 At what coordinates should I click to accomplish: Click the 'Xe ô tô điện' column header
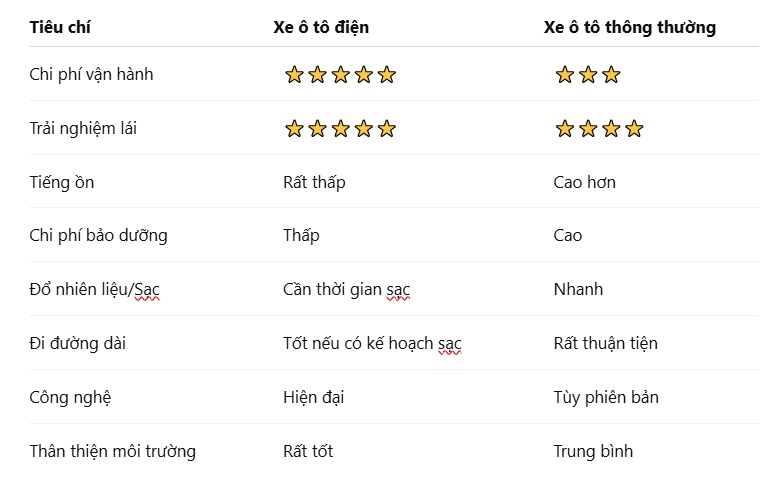321,27
